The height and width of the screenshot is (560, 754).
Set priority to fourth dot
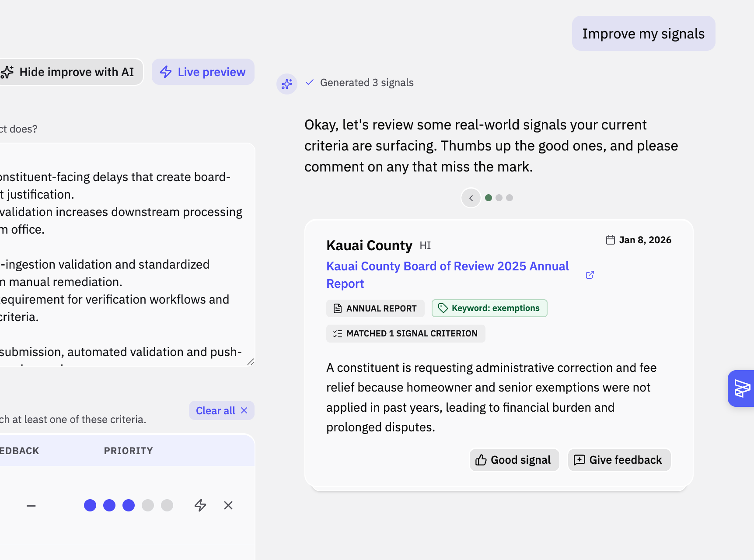(x=148, y=505)
